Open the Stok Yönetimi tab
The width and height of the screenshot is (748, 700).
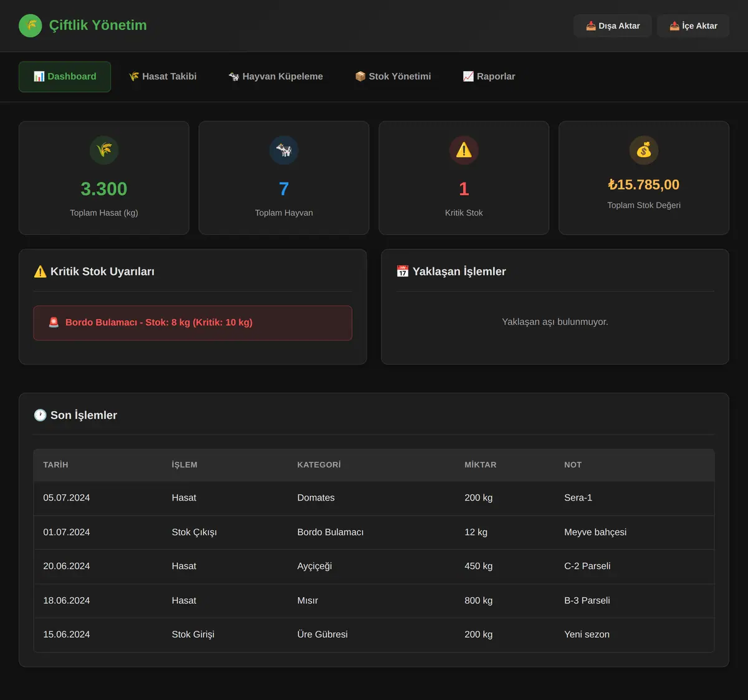(x=393, y=77)
